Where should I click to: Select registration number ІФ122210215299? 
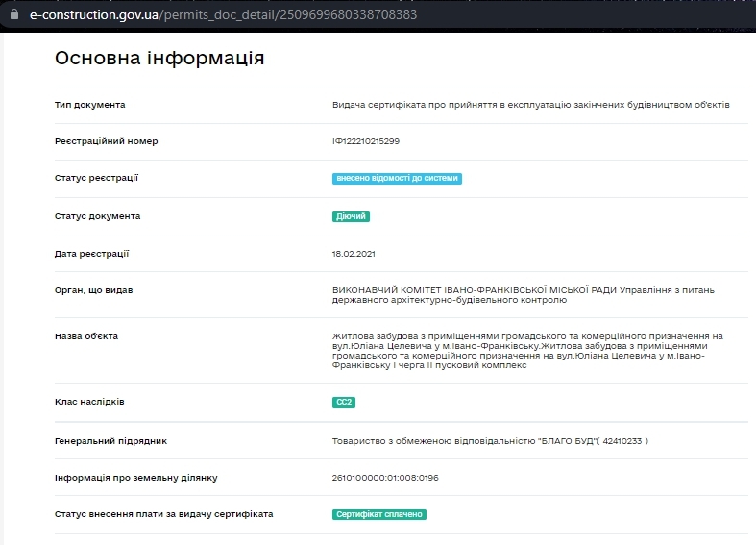click(366, 141)
